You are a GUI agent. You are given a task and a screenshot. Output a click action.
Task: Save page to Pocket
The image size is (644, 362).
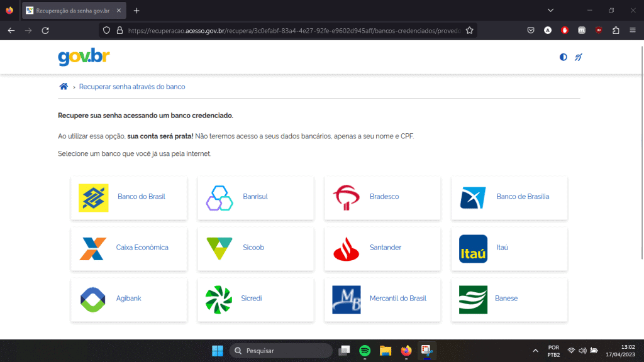pos(531,30)
